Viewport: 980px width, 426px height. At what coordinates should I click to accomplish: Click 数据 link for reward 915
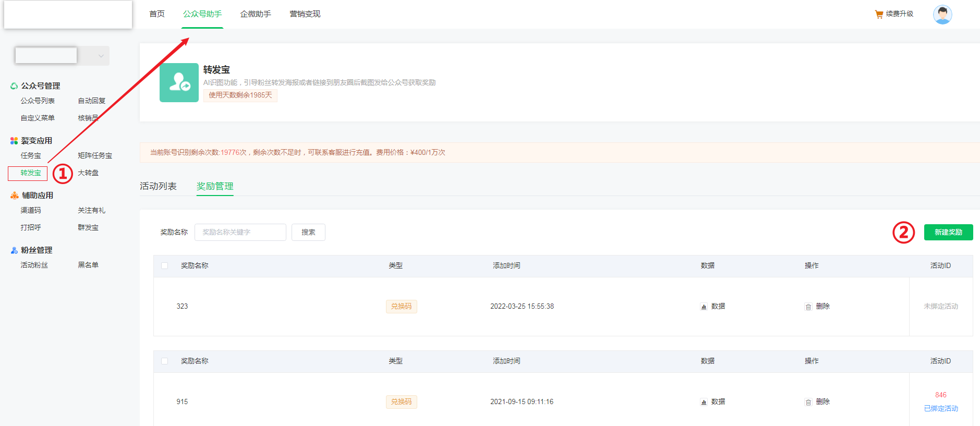coord(718,402)
